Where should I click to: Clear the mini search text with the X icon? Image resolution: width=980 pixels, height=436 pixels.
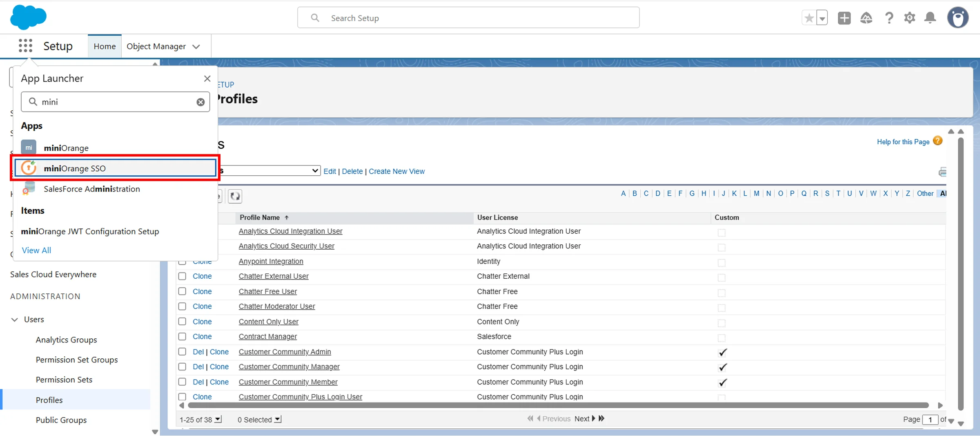[200, 102]
